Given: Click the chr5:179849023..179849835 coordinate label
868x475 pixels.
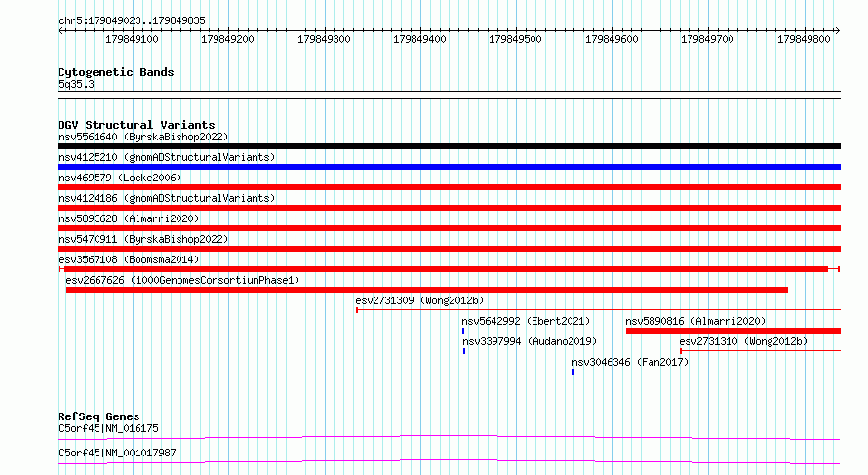Looking at the screenshot, I should [x=132, y=20].
